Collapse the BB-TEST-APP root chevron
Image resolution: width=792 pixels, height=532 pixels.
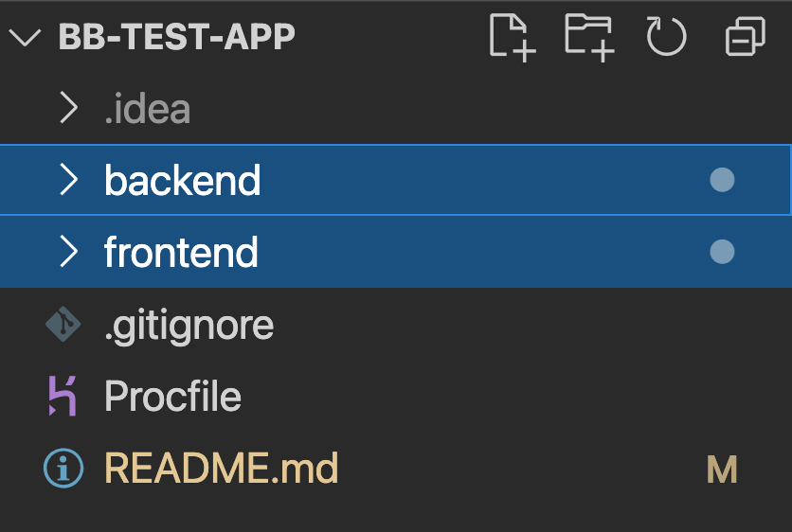[25, 37]
